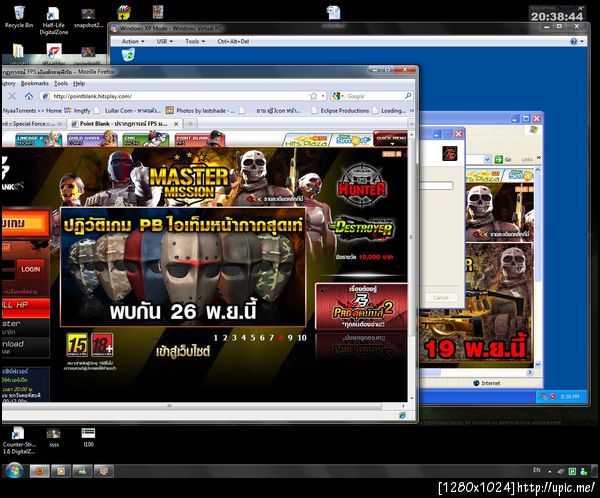600x498 pixels.
Task: Expand the Quick Menu on site header
Action: 390,140
